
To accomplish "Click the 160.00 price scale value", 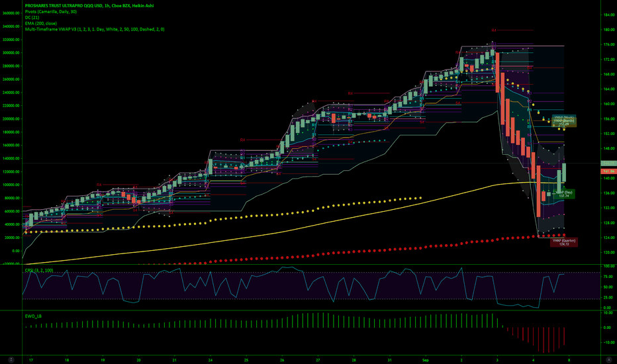I will (609, 104).
